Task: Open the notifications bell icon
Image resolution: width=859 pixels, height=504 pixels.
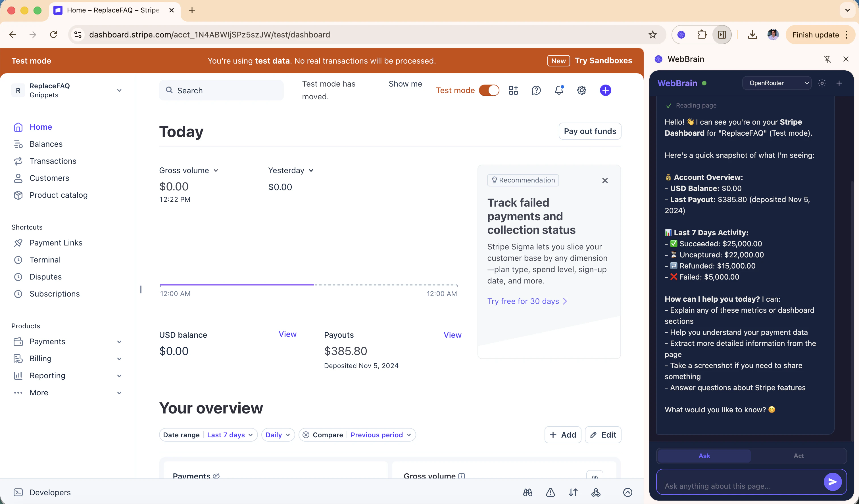Action: click(x=559, y=90)
